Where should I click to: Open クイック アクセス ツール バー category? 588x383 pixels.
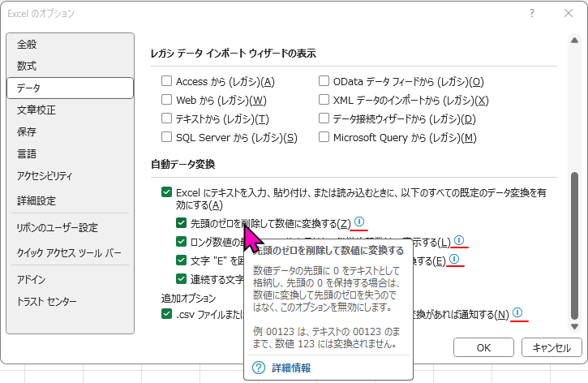[70, 253]
